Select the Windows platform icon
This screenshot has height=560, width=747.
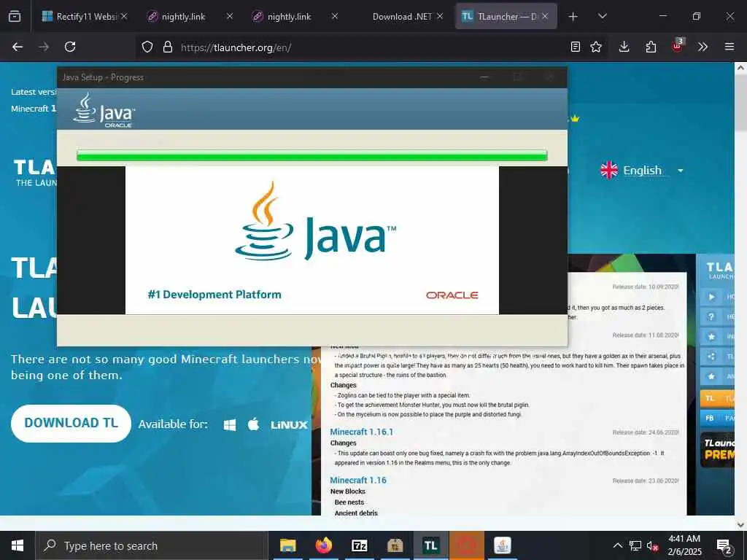pyautogui.click(x=230, y=425)
